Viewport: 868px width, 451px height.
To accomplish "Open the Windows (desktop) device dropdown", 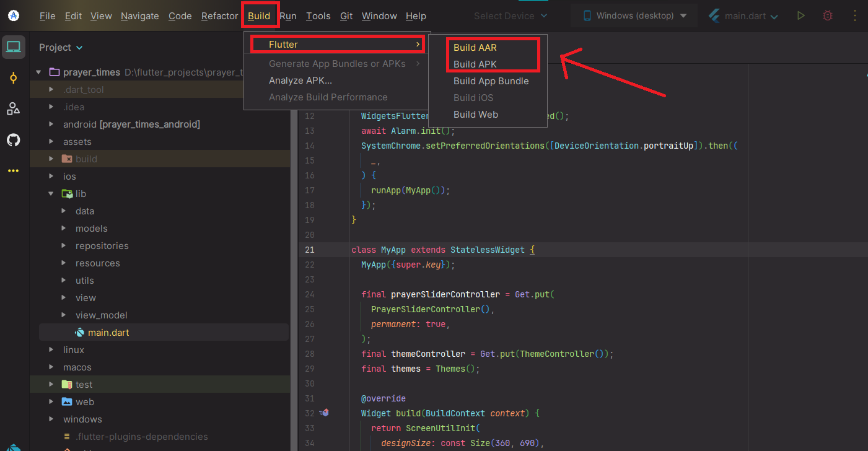I will pos(634,16).
